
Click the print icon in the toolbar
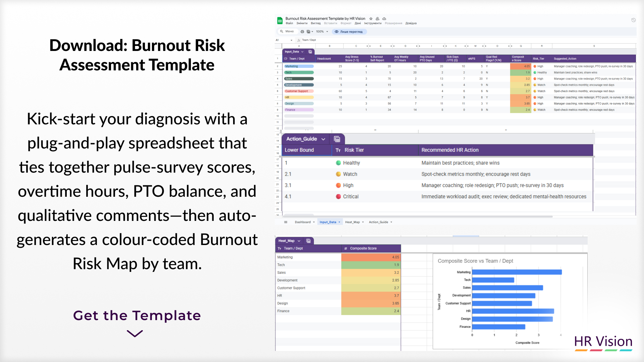coord(302,32)
